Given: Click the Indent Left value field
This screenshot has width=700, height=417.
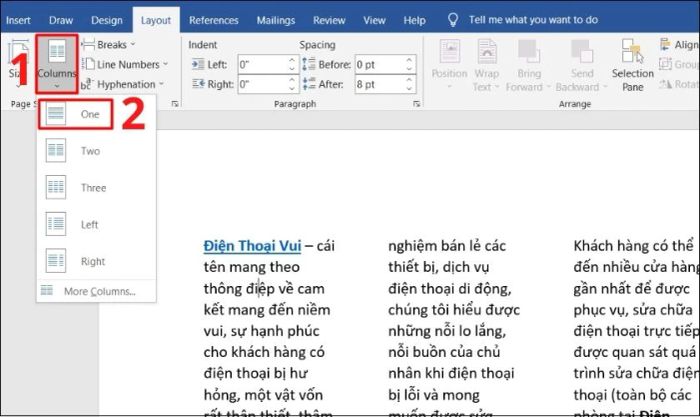Looking at the screenshot, I should (262, 64).
